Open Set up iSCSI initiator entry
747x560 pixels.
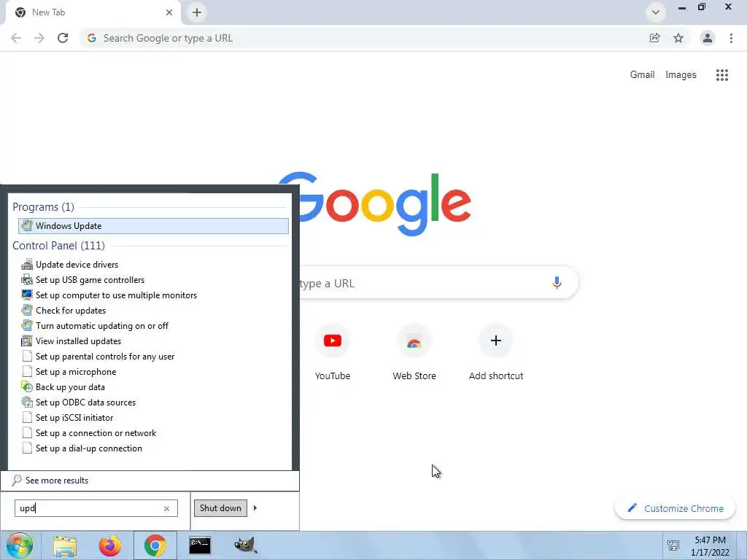(x=74, y=418)
